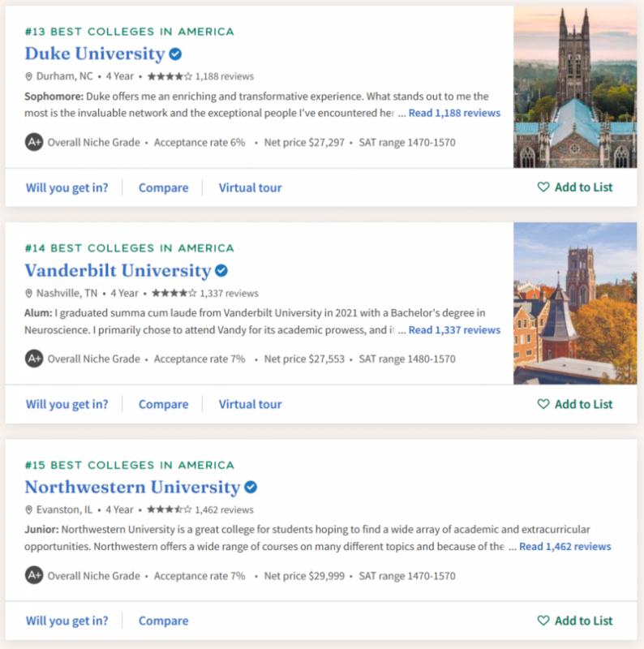644x649 pixels.
Task: Click the Alum review snippet for Vanderbilt
Action: coord(255,321)
